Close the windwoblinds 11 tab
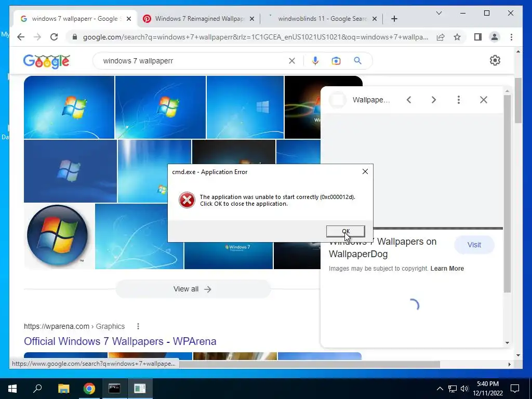 (x=375, y=19)
